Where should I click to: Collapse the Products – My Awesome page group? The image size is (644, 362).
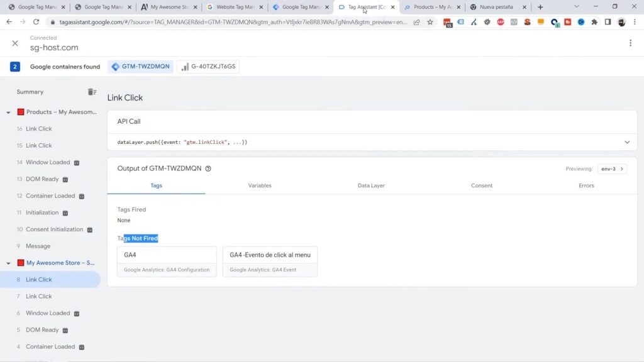click(8, 112)
